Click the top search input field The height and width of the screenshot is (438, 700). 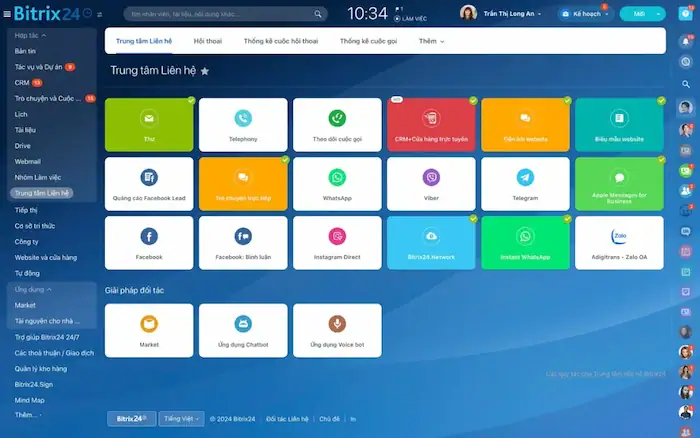coord(225,14)
